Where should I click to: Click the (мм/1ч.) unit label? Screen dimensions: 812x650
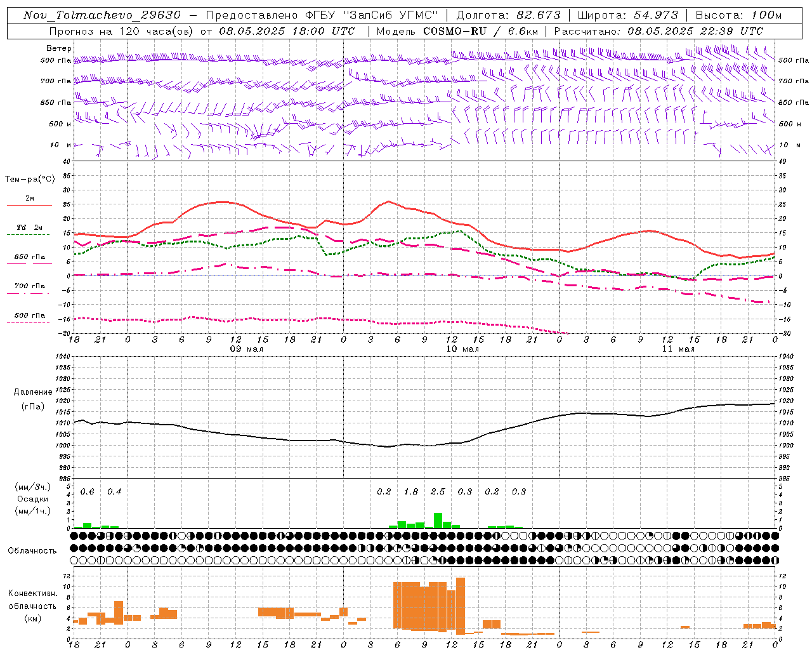(x=32, y=510)
